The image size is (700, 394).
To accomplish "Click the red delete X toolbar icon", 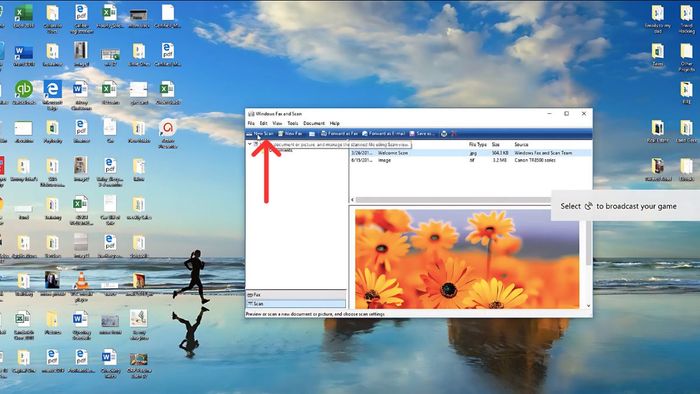I will [454, 133].
